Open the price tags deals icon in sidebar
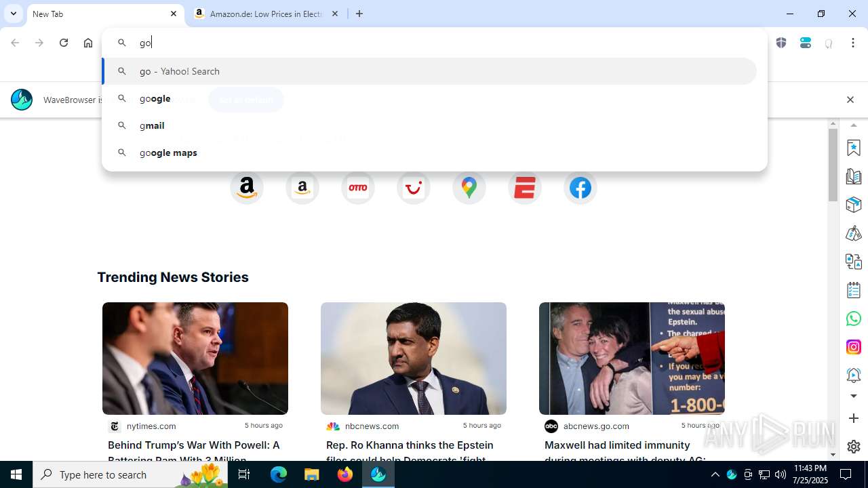Viewport: 868px width, 488px height. tap(854, 233)
